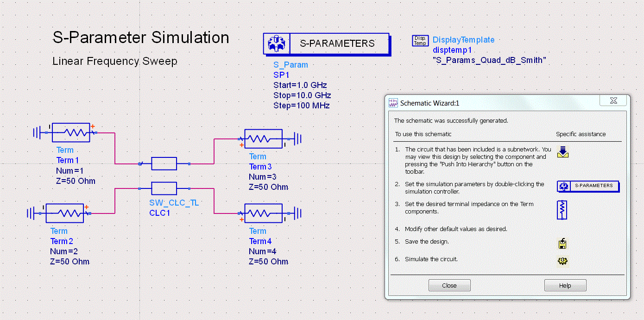Click the Term component icon in wizard
Viewport: 644px width, 320px height.
tap(562, 210)
